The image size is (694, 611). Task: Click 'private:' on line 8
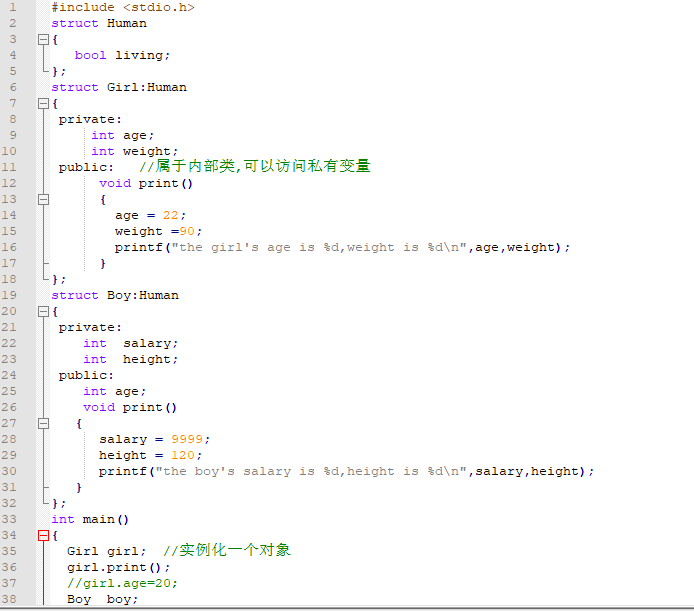90,120
